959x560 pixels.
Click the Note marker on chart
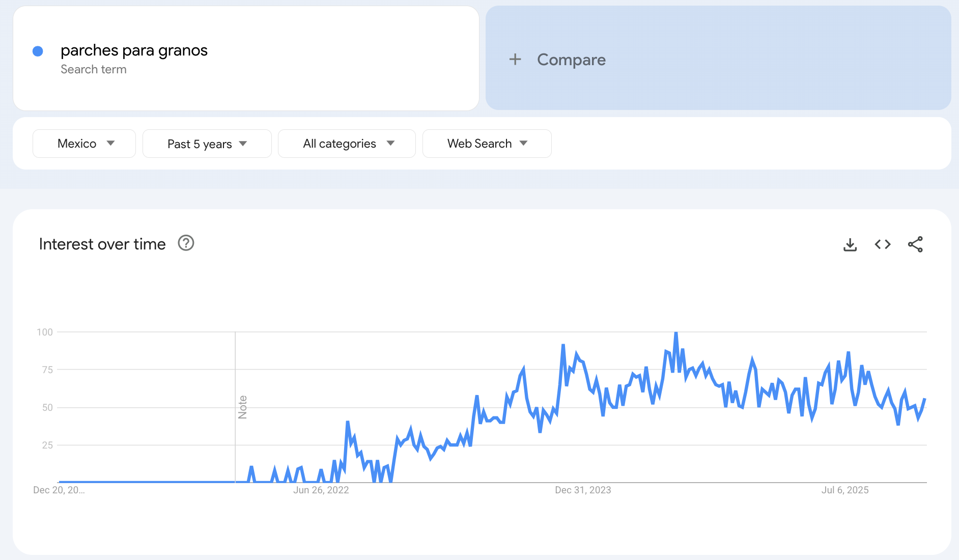tap(243, 407)
